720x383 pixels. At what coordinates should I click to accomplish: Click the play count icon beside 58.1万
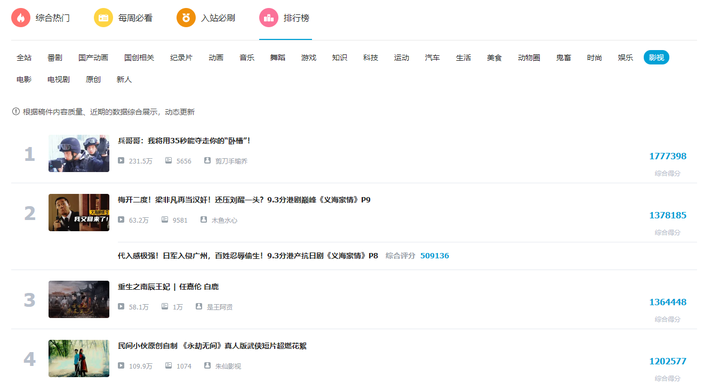point(121,307)
